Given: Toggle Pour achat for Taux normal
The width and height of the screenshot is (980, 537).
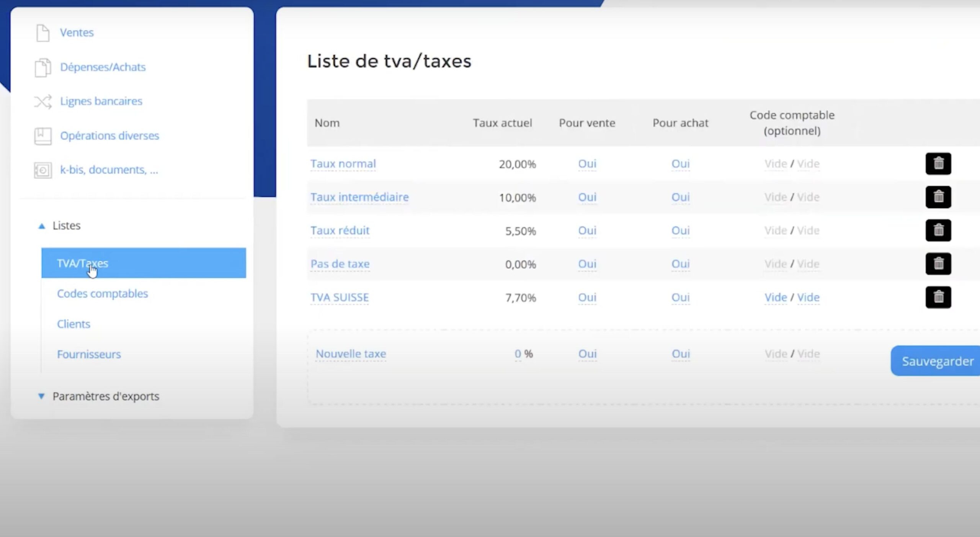Looking at the screenshot, I should tap(681, 164).
